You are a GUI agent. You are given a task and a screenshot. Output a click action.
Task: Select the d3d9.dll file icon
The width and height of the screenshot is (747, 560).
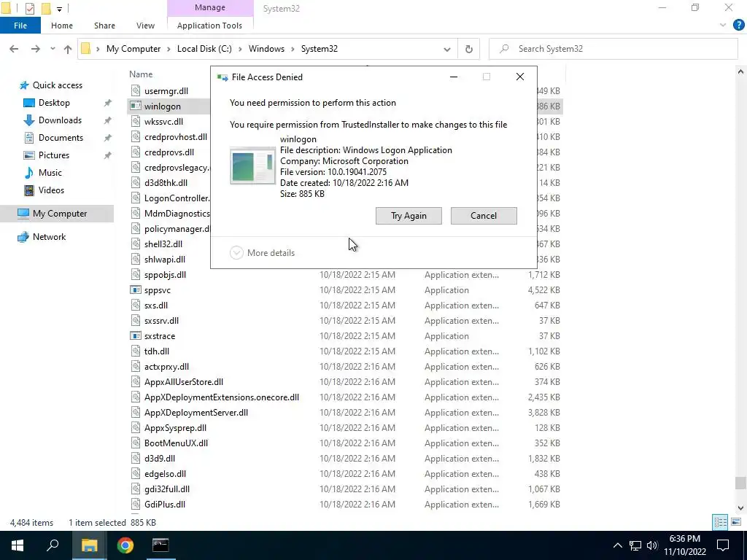tap(136, 459)
